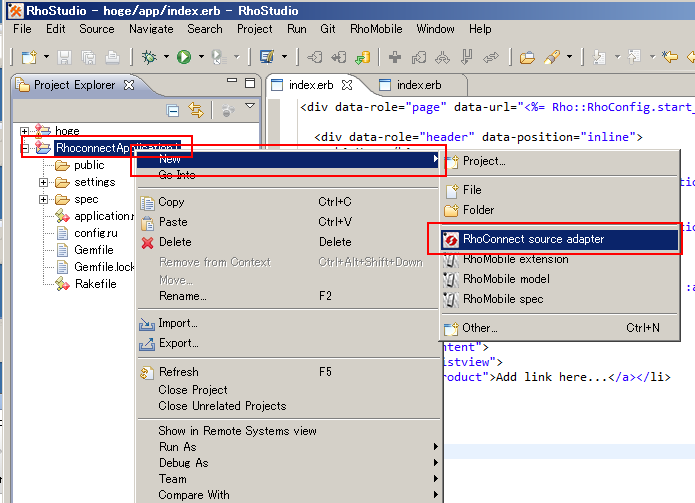Open the Help menu

click(x=480, y=29)
